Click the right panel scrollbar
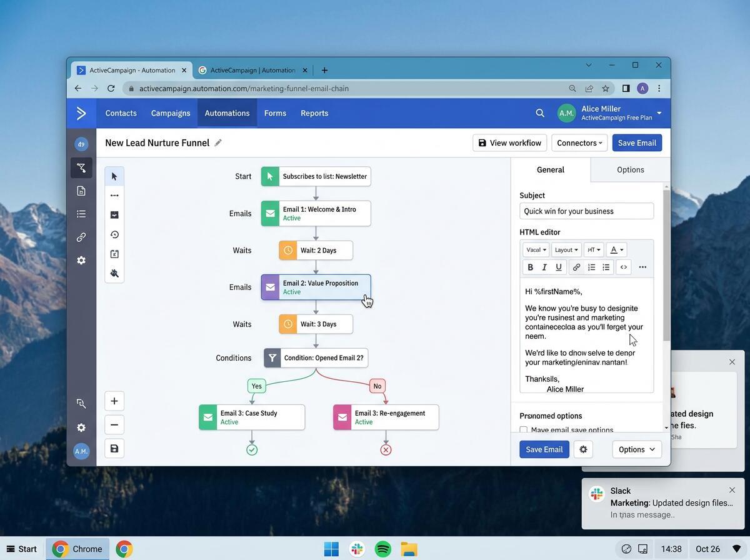The image size is (750, 560). 666,264
